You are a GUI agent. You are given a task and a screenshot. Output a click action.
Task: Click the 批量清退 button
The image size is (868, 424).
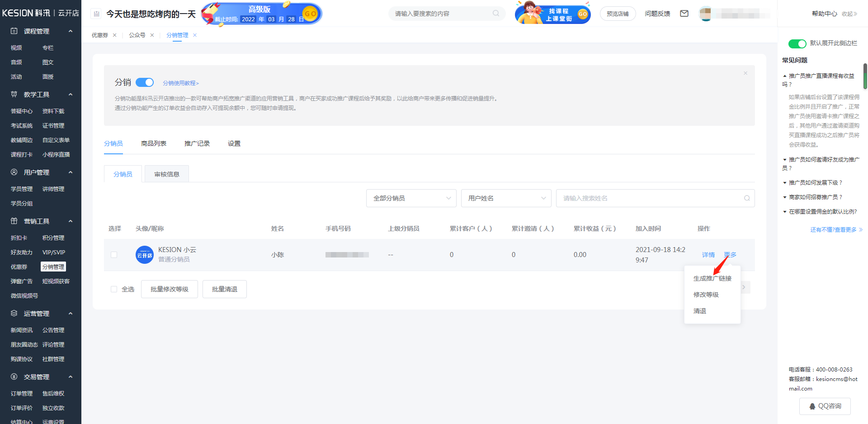(x=225, y=289)
